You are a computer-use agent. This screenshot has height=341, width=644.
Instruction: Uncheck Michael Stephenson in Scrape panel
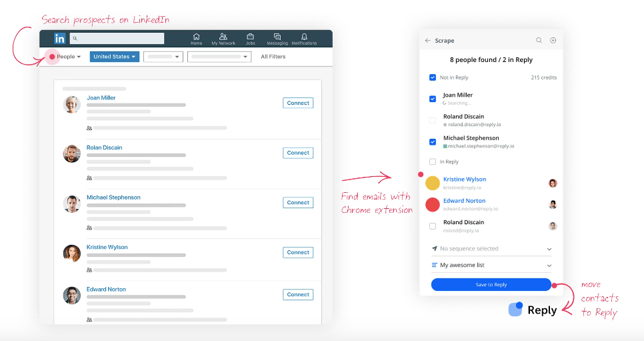click(x=433, y=142)
